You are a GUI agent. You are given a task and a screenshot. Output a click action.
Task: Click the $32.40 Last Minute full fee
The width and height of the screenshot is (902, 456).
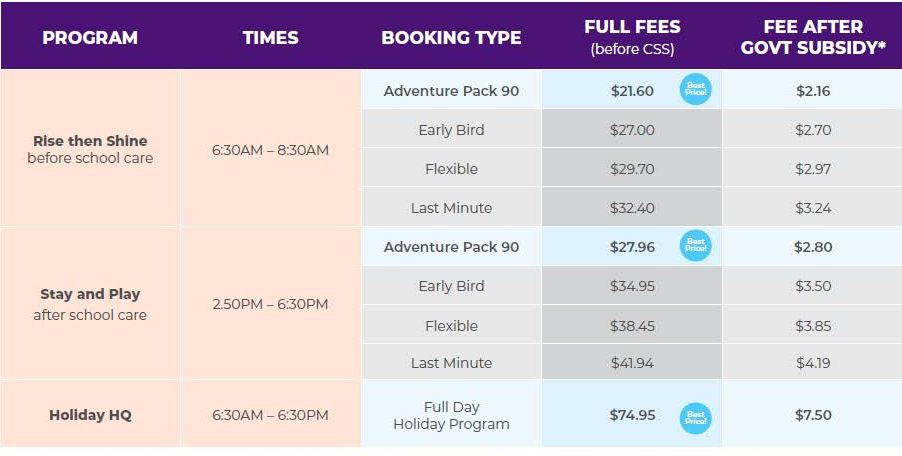coord(632,208)
